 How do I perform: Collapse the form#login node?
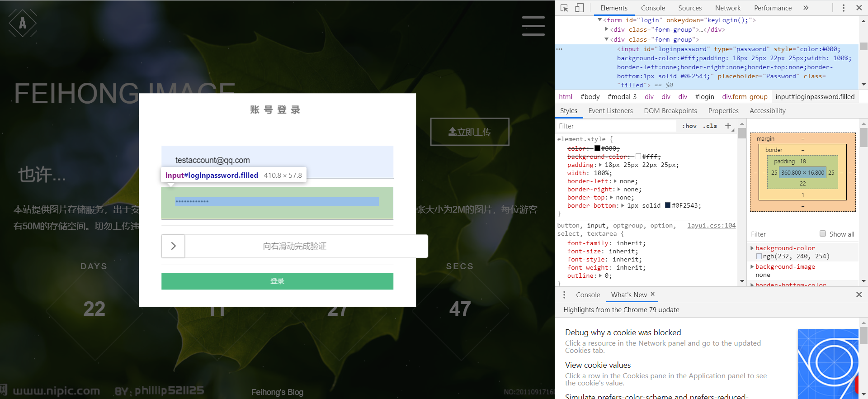tap(599, 20)
